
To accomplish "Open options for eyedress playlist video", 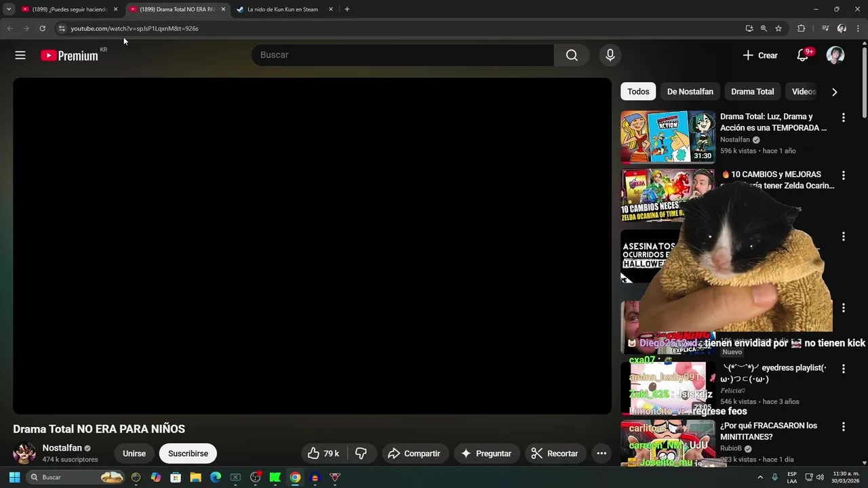I will click(844, 369).
